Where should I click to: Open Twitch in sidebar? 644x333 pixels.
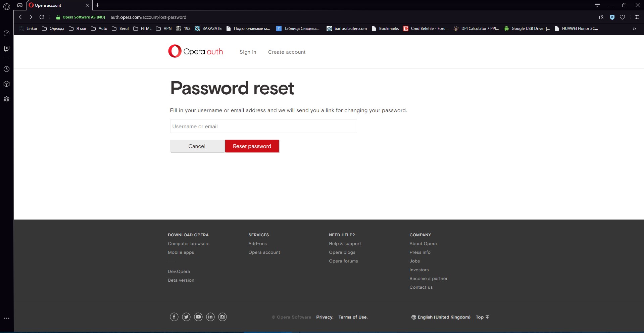point(6,49)
